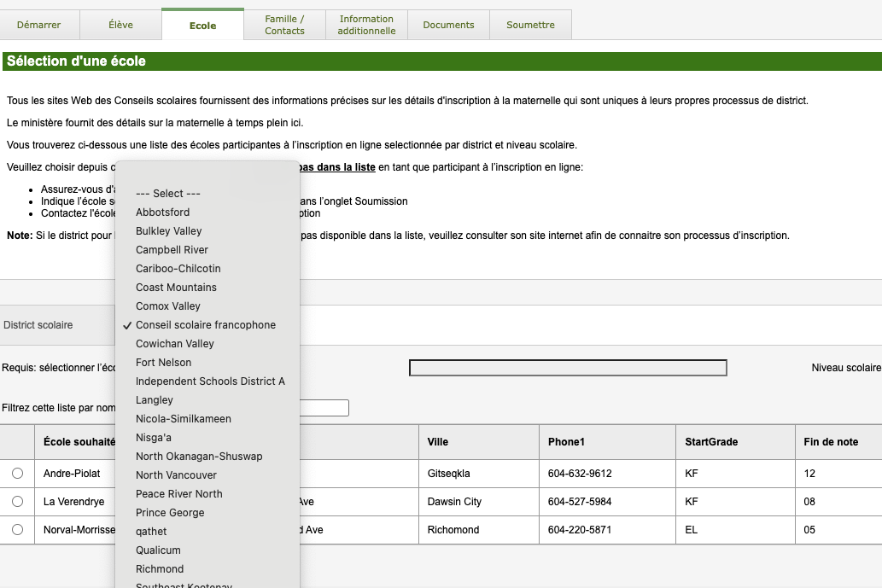Image resolution: width=882 pixels, height=588 pixels.
Task: Select the La Verendrye school radio button
Action: click(17, 502)
